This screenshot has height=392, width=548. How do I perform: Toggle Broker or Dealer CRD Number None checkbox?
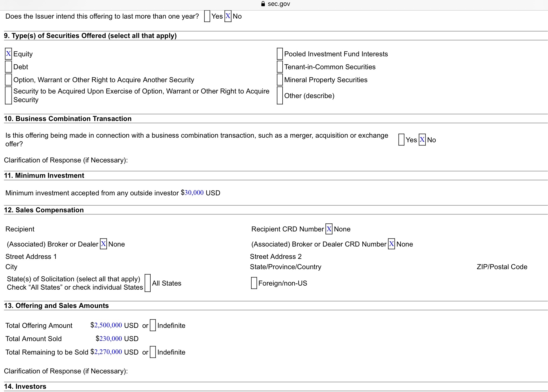pyautogui.click(x=391, y=244)
